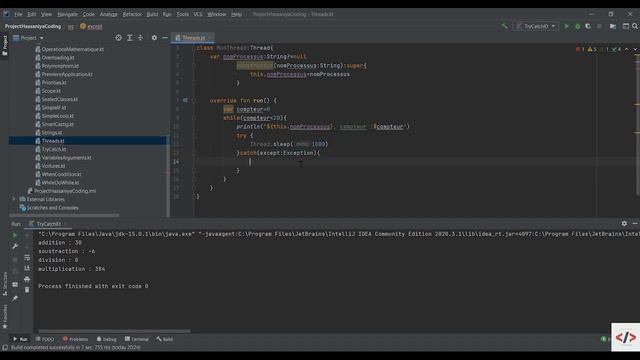640x360 pixels.
Task: Select Polymorphism.kt in project tree
Action: pyautogui.click(x=60, y=66)
